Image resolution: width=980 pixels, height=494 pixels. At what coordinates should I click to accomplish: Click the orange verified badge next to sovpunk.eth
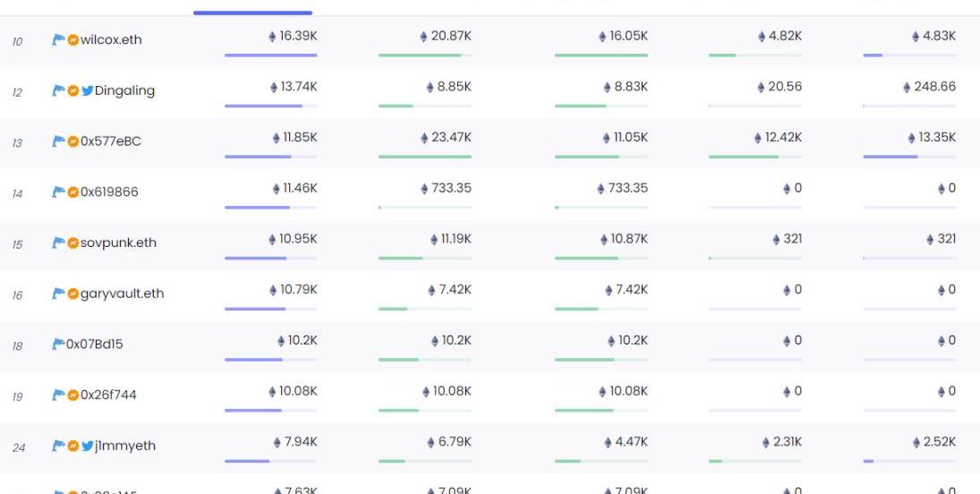tap(73, 243)
